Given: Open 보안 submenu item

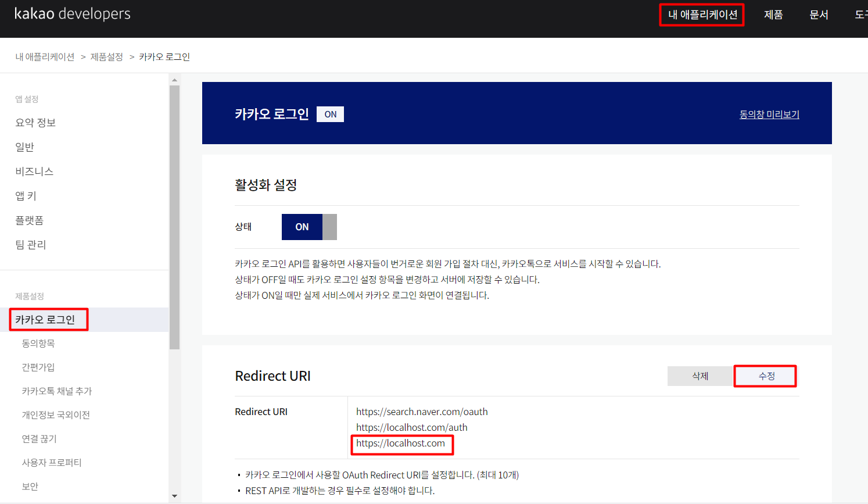Looking at the screenshot, I should pyautogui.click(x=30, y=487).
